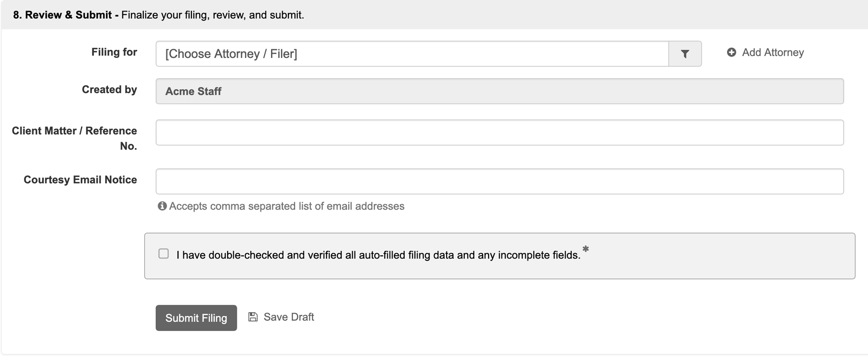Click the info icon near email addresses hint

(x=162, y=206)
